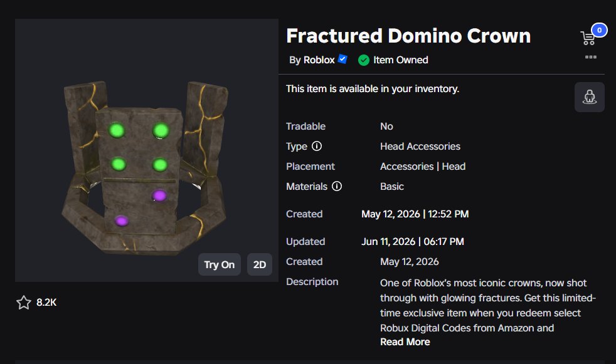The width and height of the screenshot is (616, 364).
Task: Click the Type info icon
Action: 317,147
